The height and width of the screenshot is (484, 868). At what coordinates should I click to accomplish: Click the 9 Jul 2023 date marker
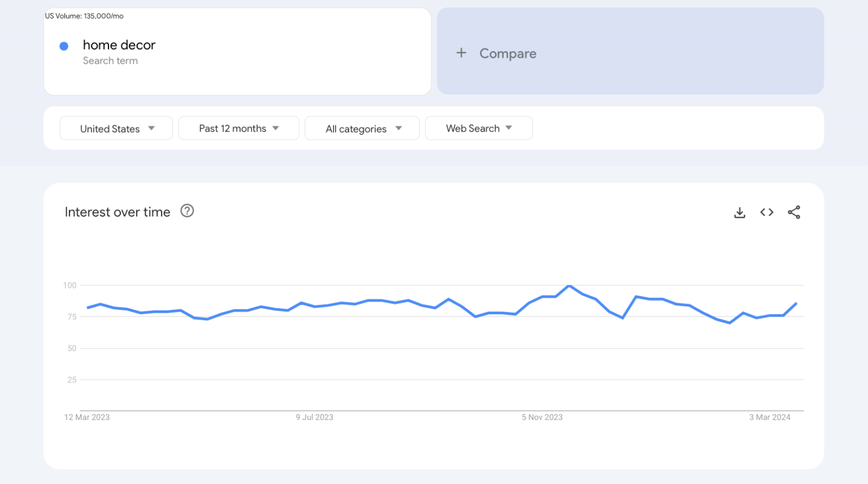[x=315, y=417]
